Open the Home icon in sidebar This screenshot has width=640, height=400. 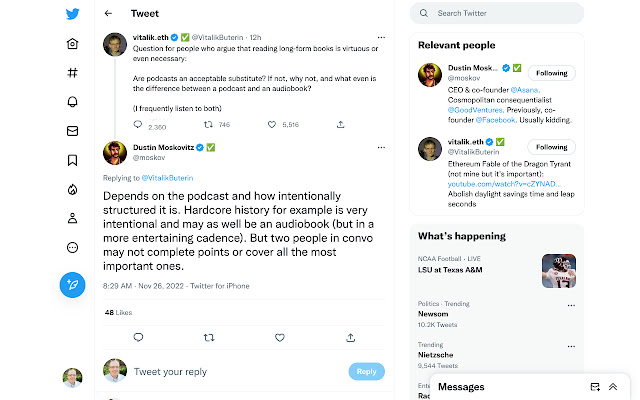pos(72,44)
